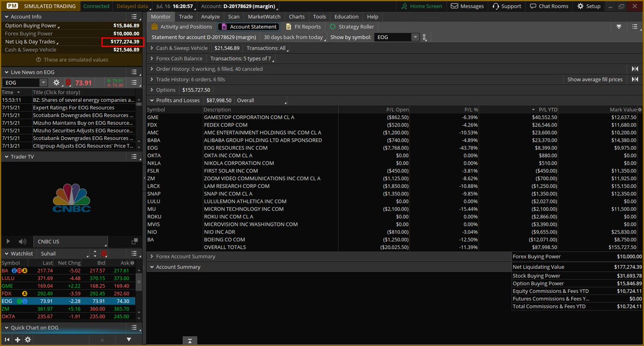The image size is (644, 346).
Task: Open FX Reports page
Action: pos(303,26)
